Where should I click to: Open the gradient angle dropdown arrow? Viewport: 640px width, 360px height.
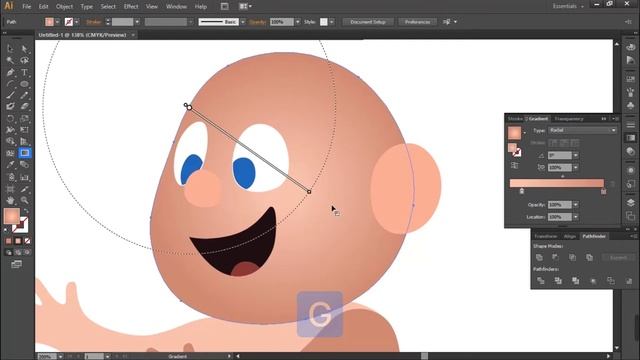[576, 156]
